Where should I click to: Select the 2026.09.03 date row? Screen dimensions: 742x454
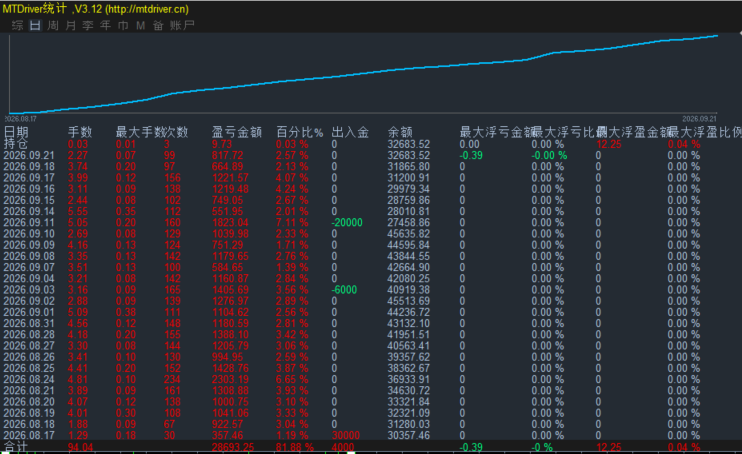29,290
